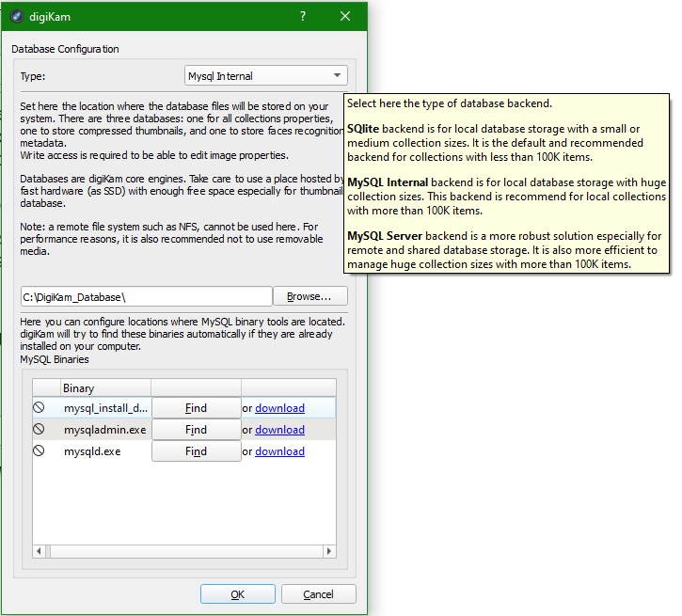Screen dimensions: 682x616
Task: Click Browse... to choose database folder
Action: (x=310, y=296)
